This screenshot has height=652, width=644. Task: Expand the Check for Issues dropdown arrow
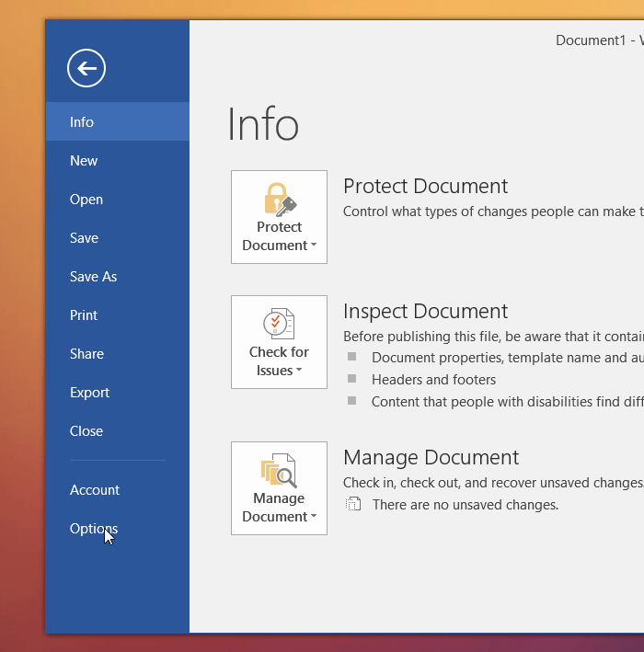point(299,371)
